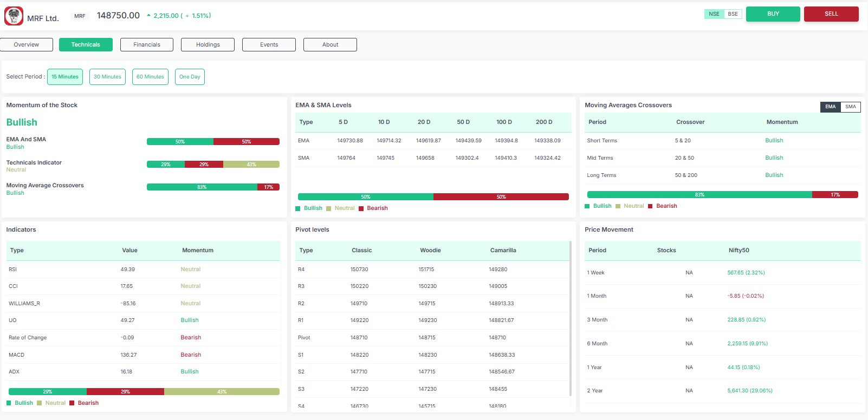Viewport: 868px width, 420px height.
Task: Click the red SELL button
Action: click(831, 14)
